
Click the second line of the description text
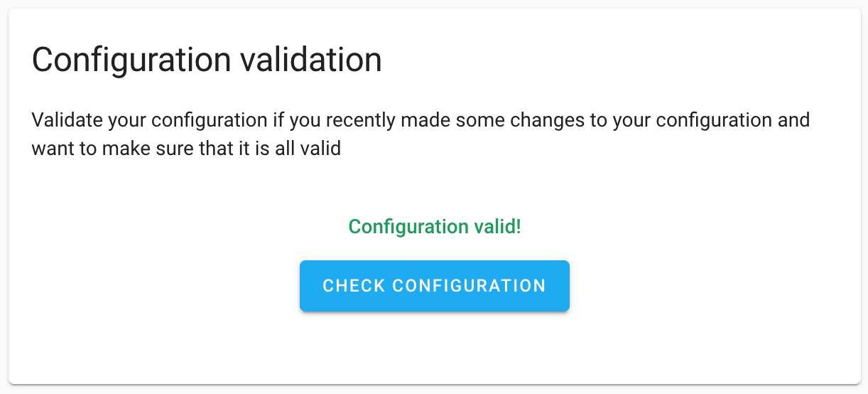pyautogui.click(x=186, y=149)
